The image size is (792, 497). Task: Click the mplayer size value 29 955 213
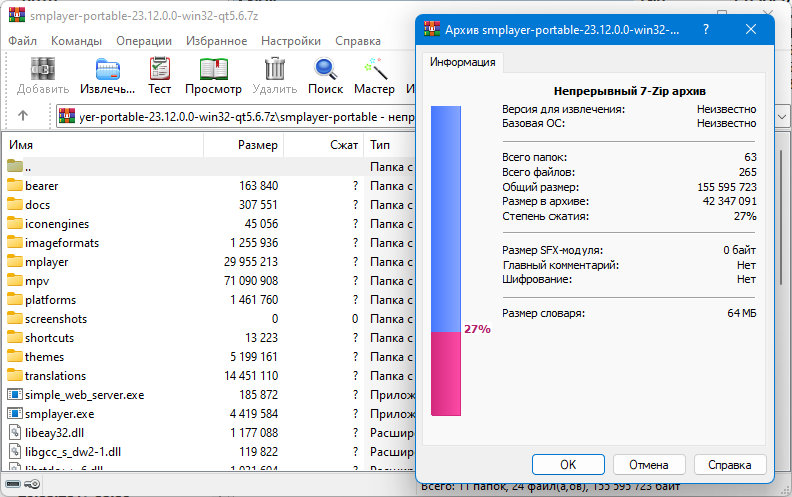tap(251, 262)
